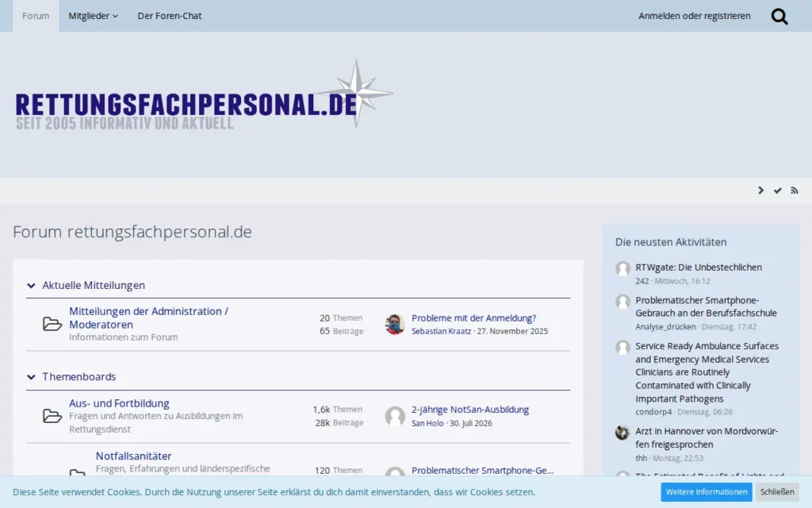Collapse Themenboards category
Screen dimensions: 812x508
tap(31, 377)
